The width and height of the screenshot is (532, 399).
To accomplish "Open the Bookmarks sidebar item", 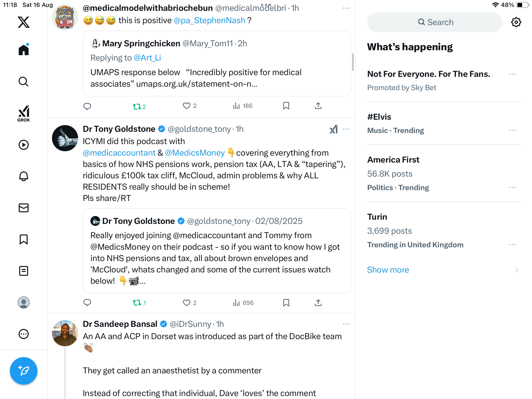I will pyautogui.click(x=24, y=239).
